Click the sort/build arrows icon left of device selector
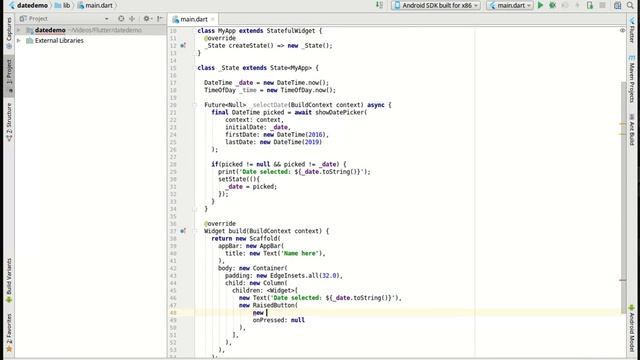 coord(379,5)
